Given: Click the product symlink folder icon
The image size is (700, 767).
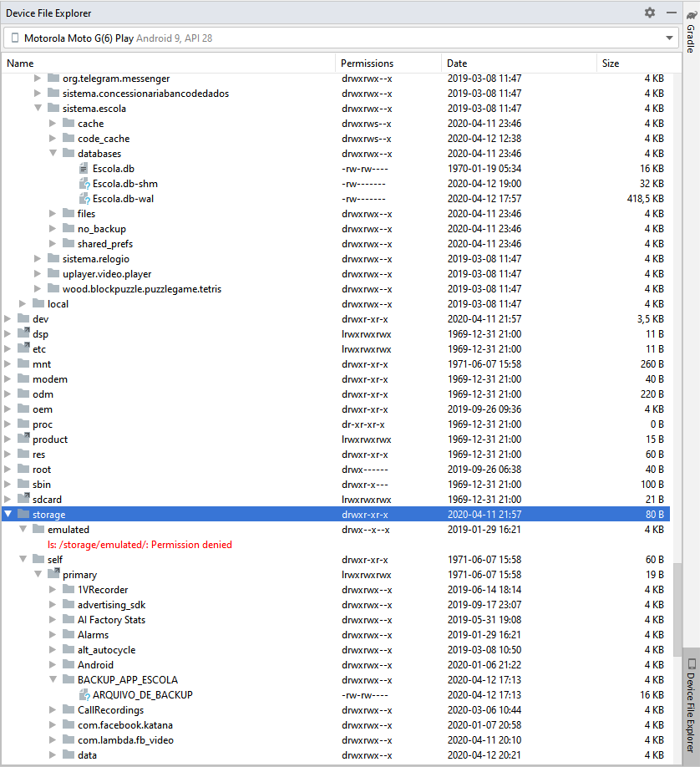Looking at the screenshot, I should 23,439.
